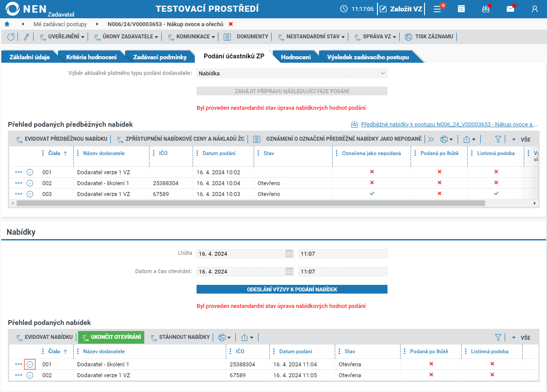Open the calendar picker for Lhůta date
Viewport: 547px width, 392px height.
[289, 253]
